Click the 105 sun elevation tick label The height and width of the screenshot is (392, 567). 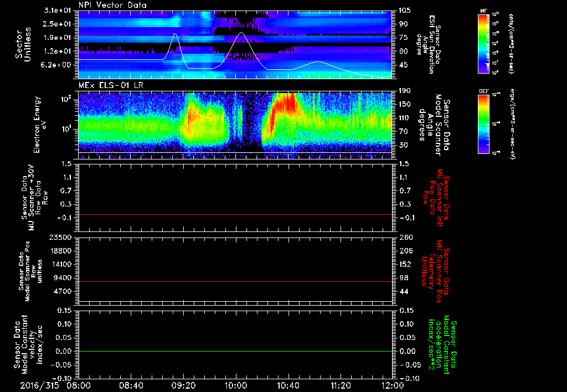pyautogui.click(x=404, y=11)
